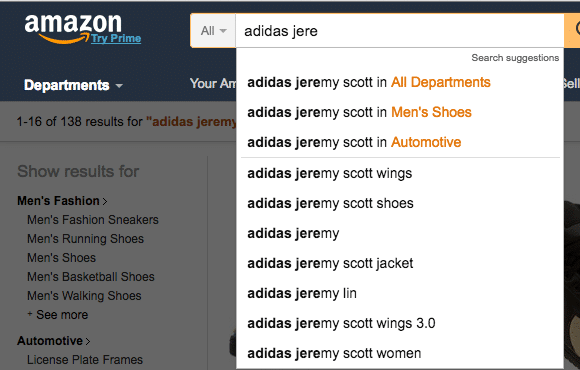
Task: Click the search field containing adidas jere
Action: click(399, 31)
